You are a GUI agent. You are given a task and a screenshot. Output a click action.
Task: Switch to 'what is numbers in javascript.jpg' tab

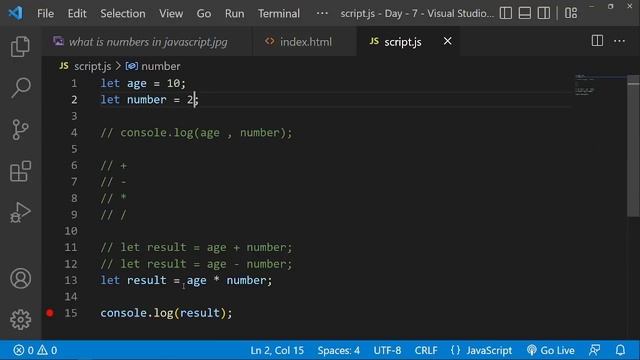click(147, 42)
